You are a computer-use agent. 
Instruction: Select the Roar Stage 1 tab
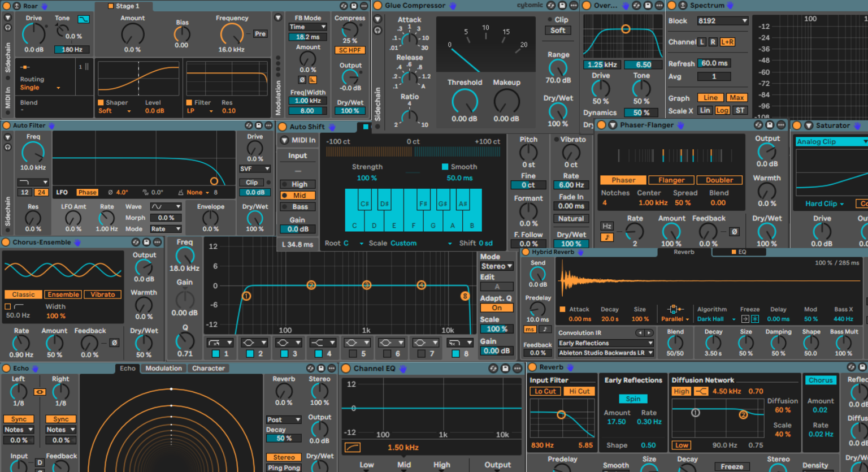pyautogui.click(x=124, y=6)
